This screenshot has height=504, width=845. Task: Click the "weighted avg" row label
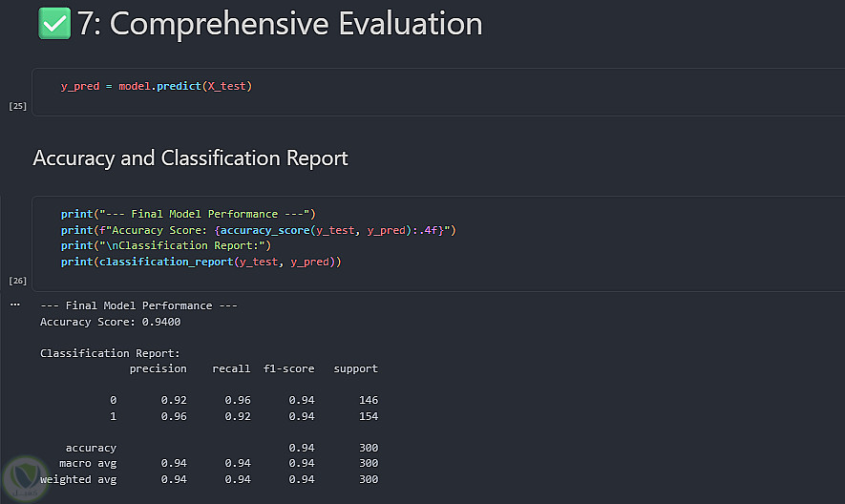78,479
